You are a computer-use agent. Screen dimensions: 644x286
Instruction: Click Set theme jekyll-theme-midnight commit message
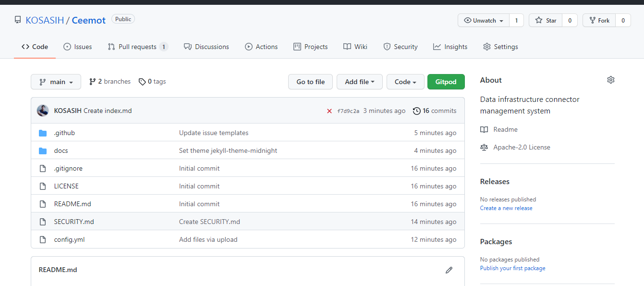(228, 150)
